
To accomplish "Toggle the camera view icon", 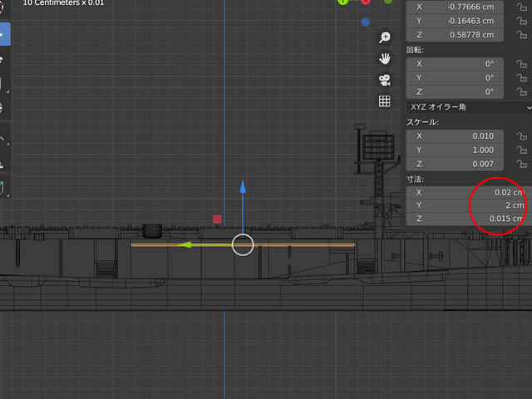I will point(384,80).
